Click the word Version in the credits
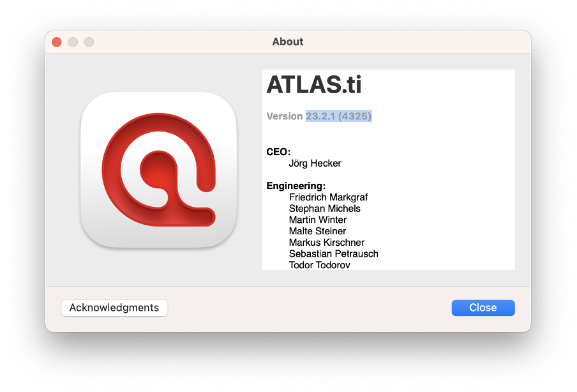This screenshot has width=577, height=392. [285, 116]
